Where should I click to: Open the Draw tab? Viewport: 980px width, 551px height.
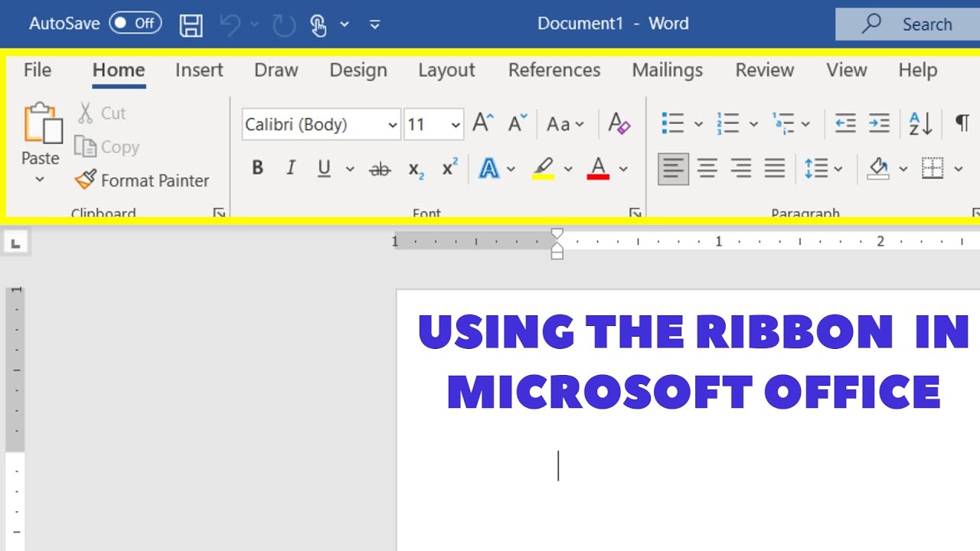click(x=276, y=70)
